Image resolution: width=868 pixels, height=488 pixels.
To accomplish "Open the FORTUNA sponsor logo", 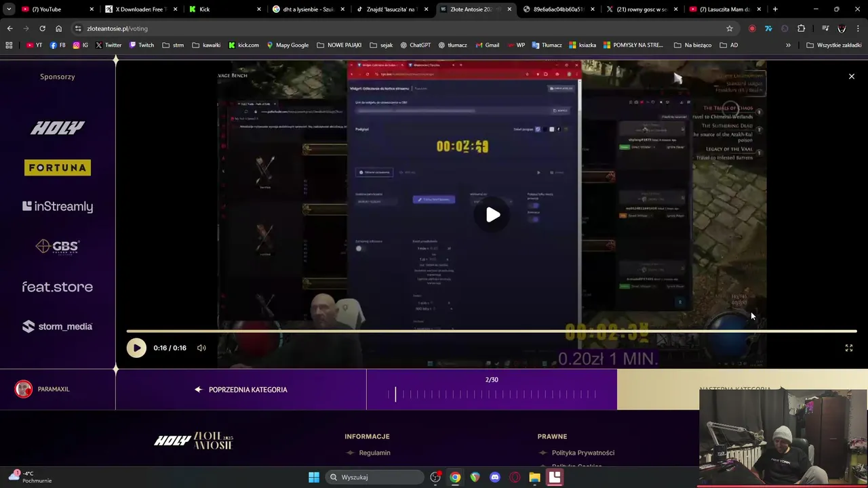I will click(x=58, y=167).
